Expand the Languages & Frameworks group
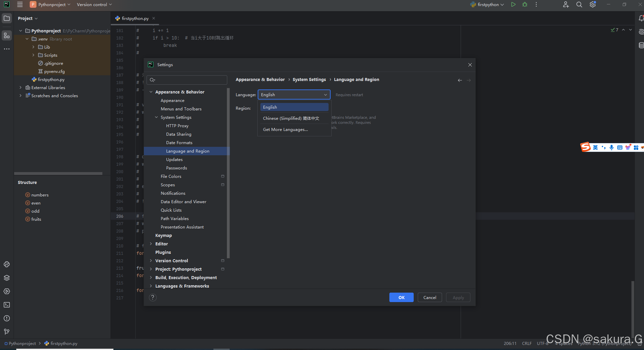Image resolution: width=644 pixels, height=350 pixels. [151, 286]
